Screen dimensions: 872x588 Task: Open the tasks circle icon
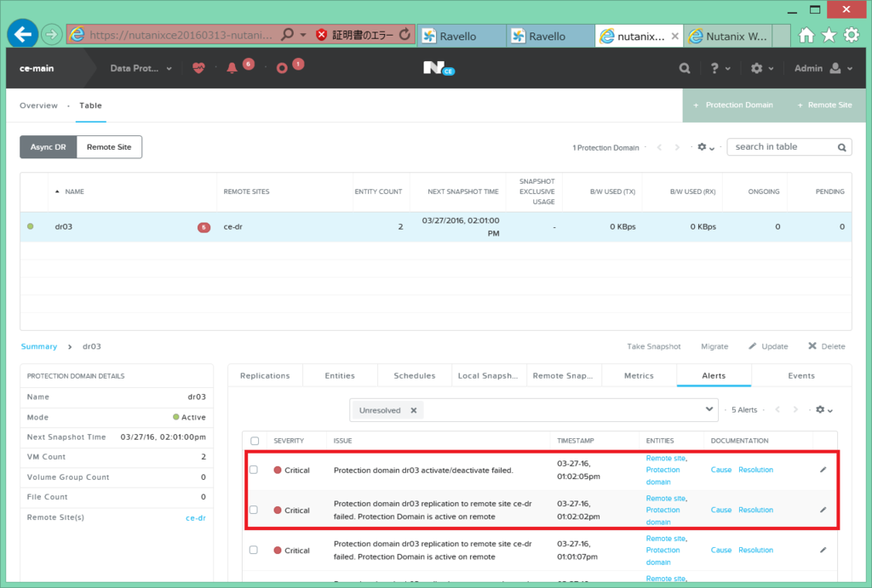tap(282, 68)
